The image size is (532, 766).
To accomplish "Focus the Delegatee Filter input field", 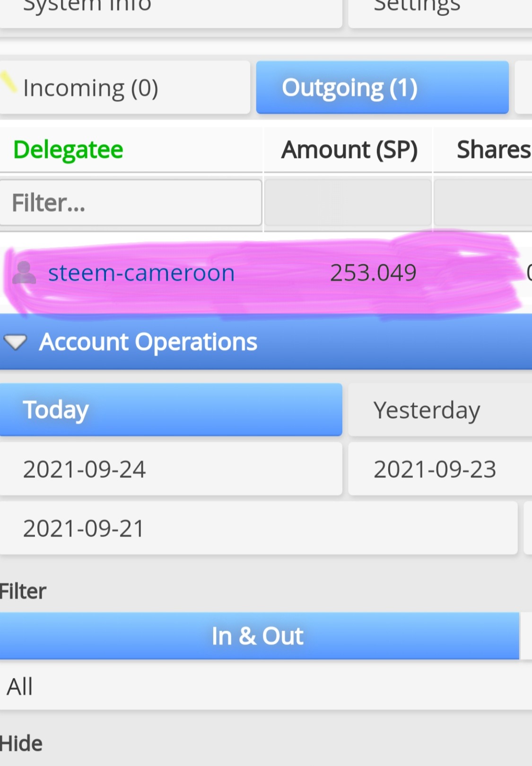I will point(131,203).
